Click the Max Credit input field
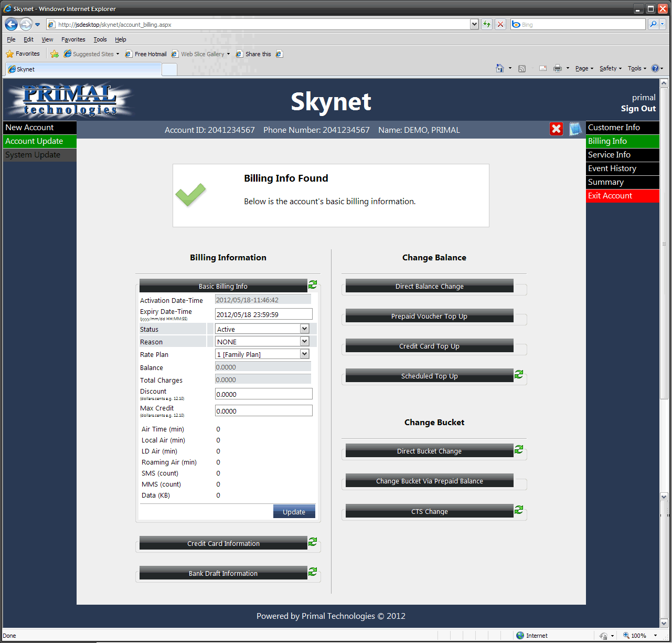 pyautogui.click(x=264, y=410)
